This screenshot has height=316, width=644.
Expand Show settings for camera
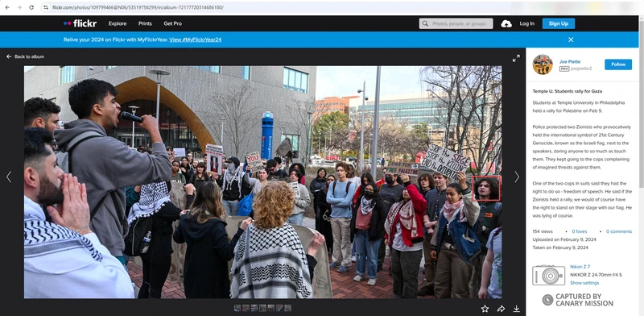(x=584, y=283)
